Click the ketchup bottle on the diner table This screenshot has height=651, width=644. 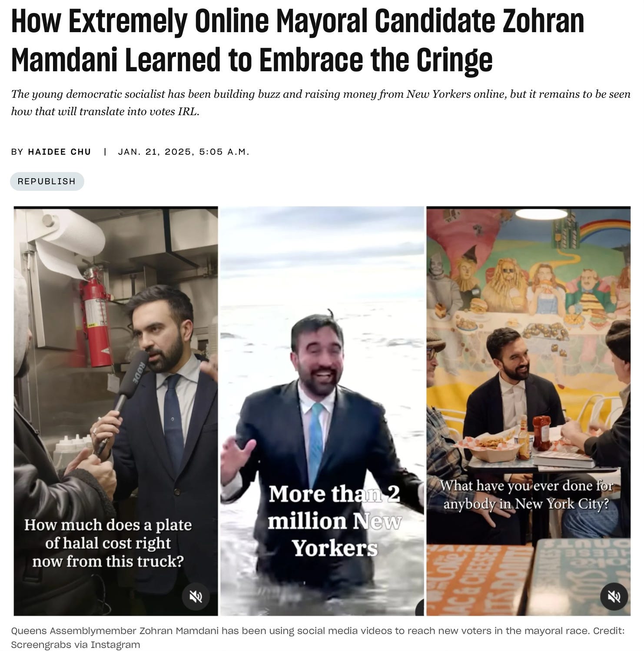pyautogui.click(x=541, y=432)
